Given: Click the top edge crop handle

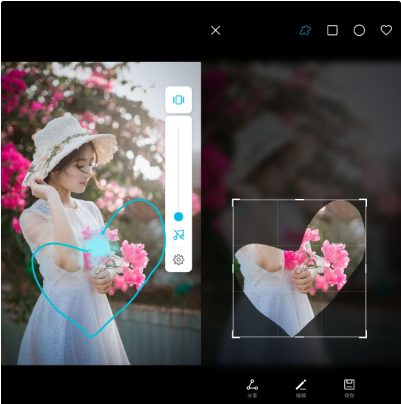Looking at the screenshot, I should pos(299,200).
